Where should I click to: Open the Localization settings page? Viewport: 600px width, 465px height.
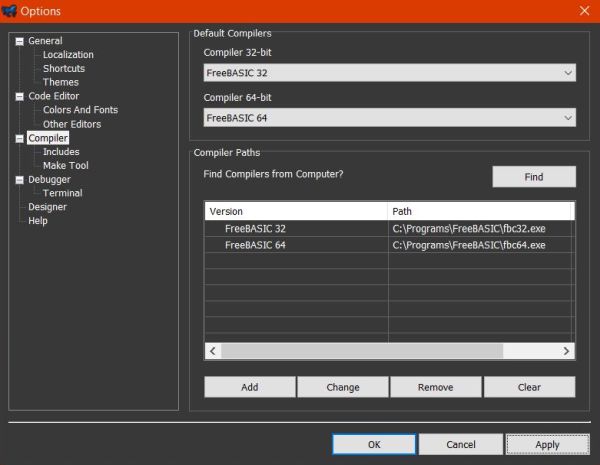[68, 55]
